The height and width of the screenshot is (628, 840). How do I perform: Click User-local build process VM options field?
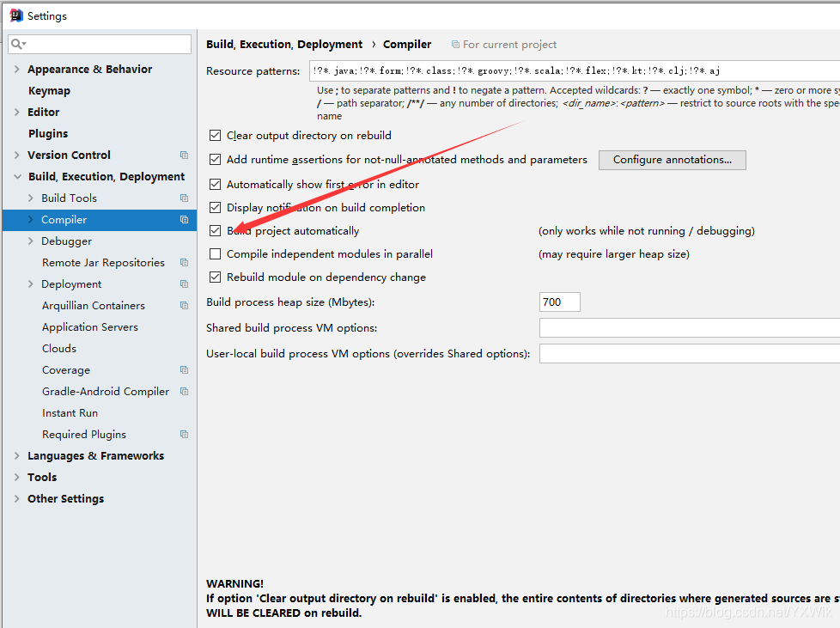pyautogui.click(x=690, y=354)
